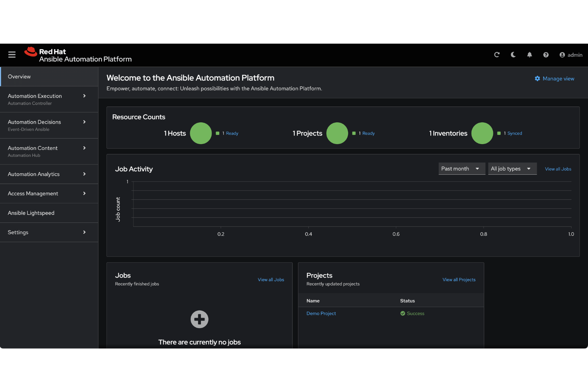The width and height of the screenshot is (588, 392).
Task: Click the Hosts Ready link
Action: click(232, 133)
